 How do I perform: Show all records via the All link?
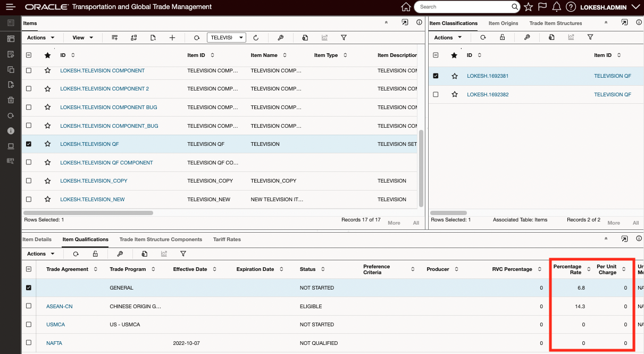point(416,223)
